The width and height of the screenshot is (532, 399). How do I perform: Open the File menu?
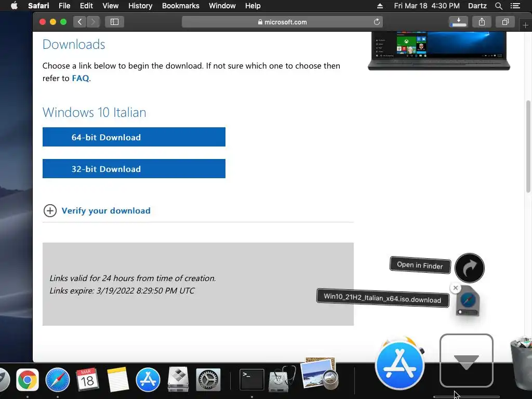click(x=64, y=6)
